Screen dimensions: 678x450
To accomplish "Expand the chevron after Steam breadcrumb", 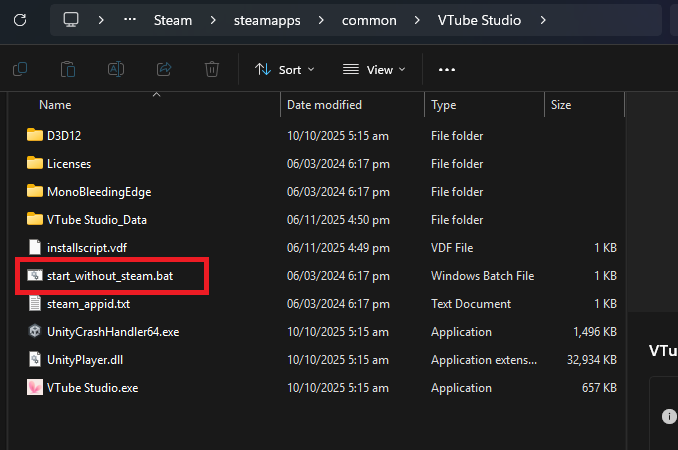I will point(213,20).
